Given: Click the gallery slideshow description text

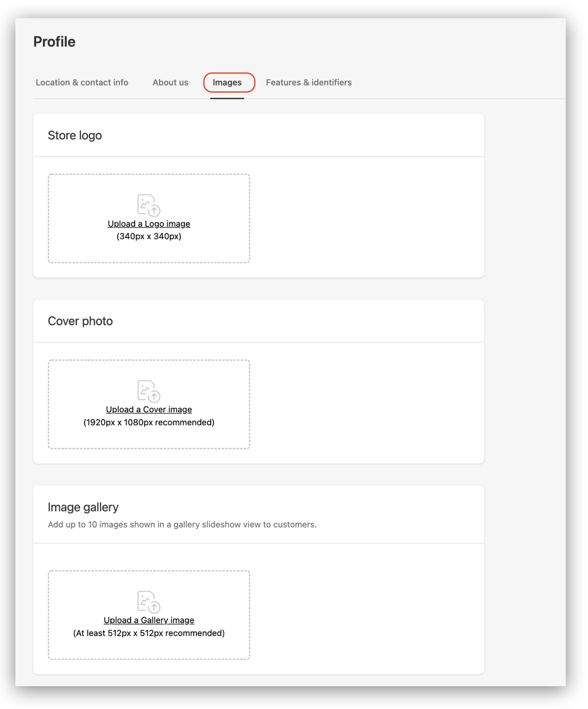Looking at the screenshot, I should (x=182, y=525).
